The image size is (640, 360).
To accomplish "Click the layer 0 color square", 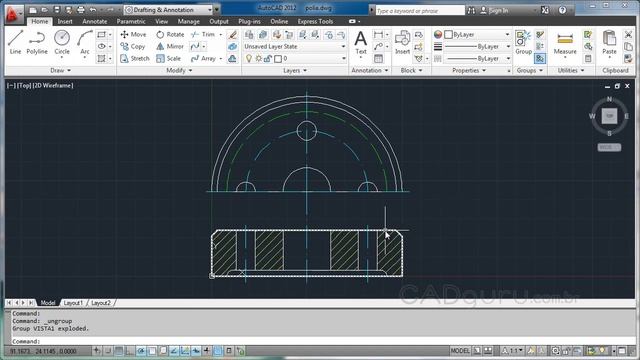I will [x=278, y=59].
